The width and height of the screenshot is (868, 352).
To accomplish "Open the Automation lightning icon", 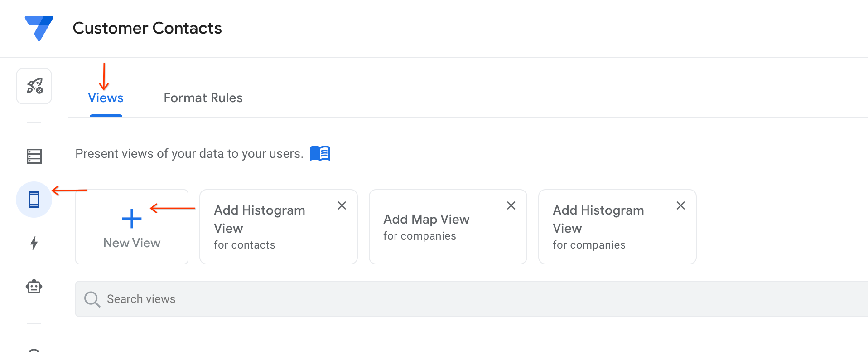I will point(34,243).
